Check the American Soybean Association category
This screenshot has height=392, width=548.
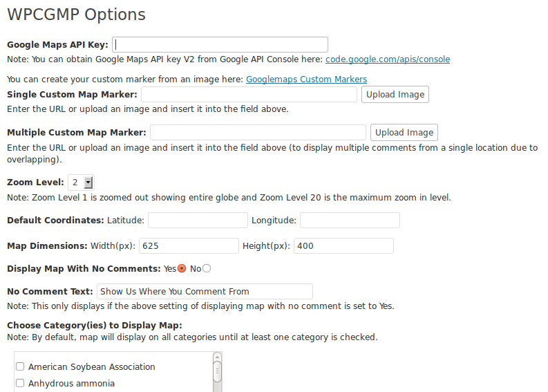[x=20, y=366]
